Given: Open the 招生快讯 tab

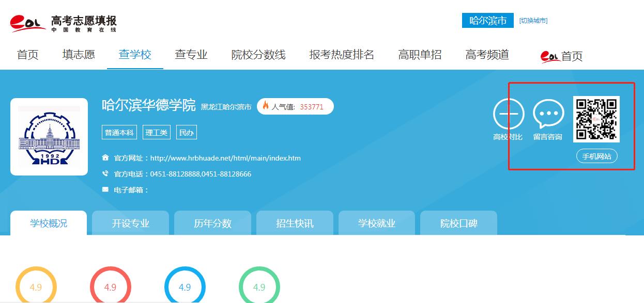Looking at the screenshot, I should coord(295,223).
